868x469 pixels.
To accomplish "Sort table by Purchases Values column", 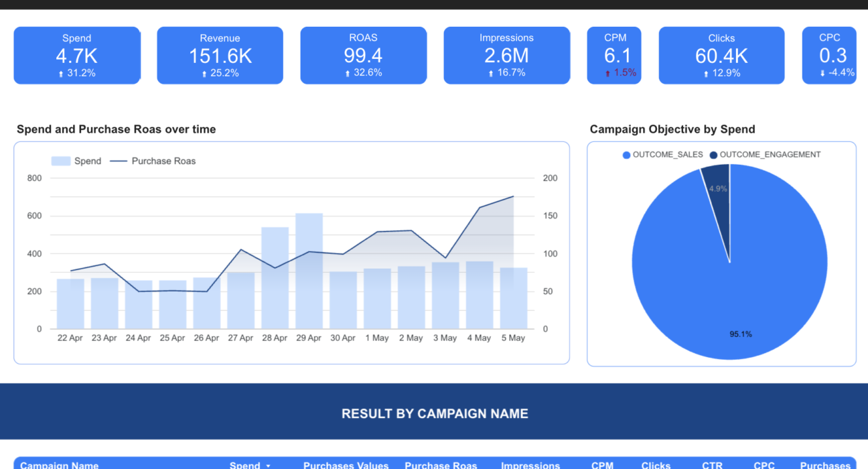I will (x=346, y=465).
